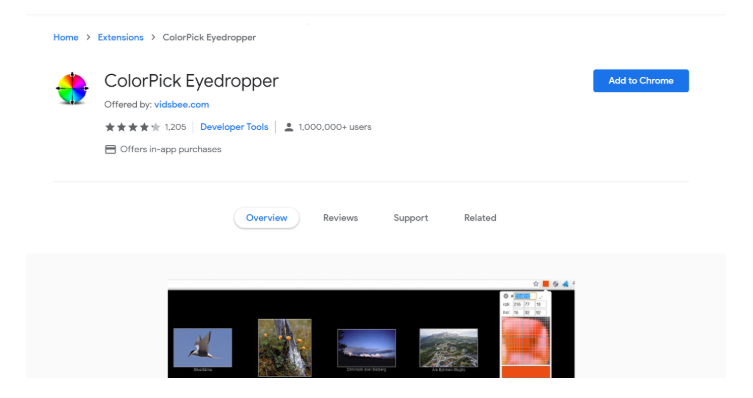The height and width of the screenshot is (398, 753).
Task: Open vidsbee.com developer link
Action: click(182, 105)
